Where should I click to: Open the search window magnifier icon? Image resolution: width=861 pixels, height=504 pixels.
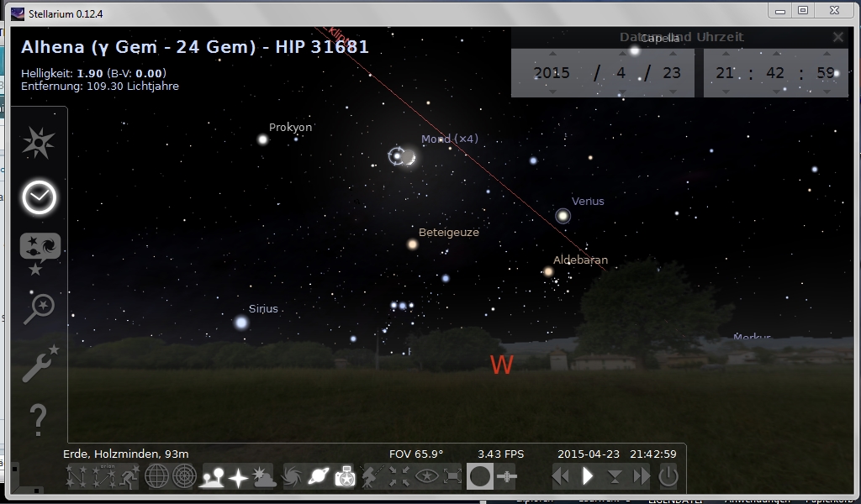click(39, 308)
